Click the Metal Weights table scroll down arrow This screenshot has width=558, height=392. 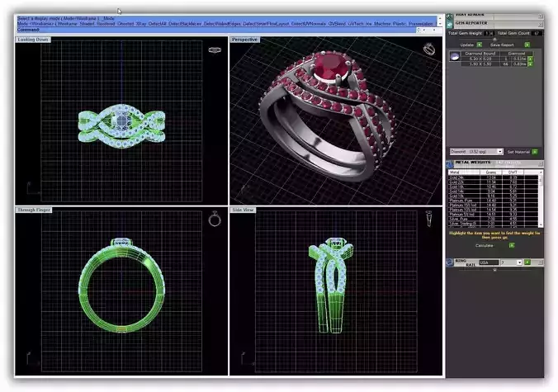pos(540,224)
